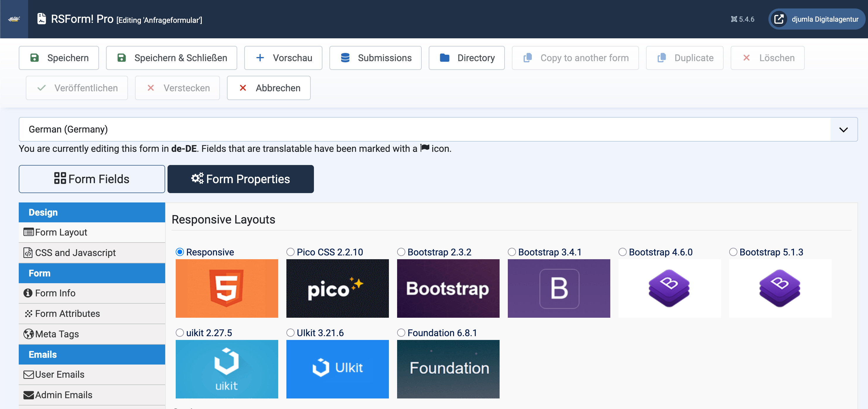Click the Form Layout list icon
The width and height of the screenshot is (868, 409).
coord(29,232)
